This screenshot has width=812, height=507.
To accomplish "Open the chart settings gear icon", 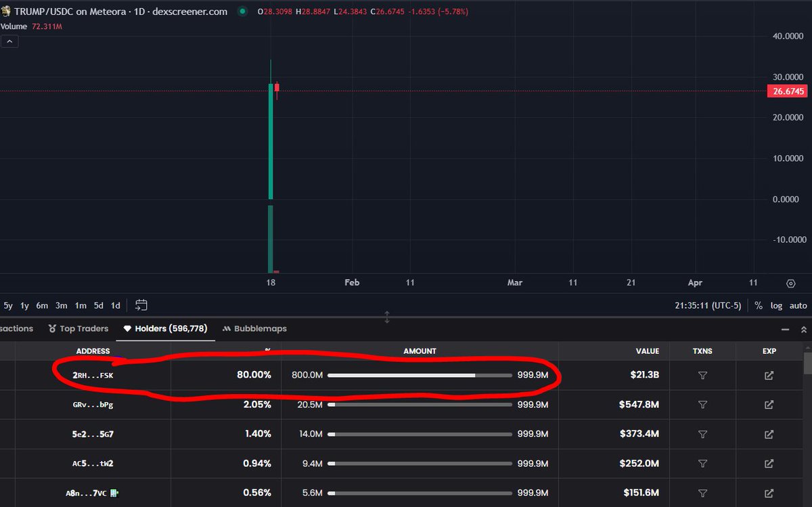I will point(790,283).
